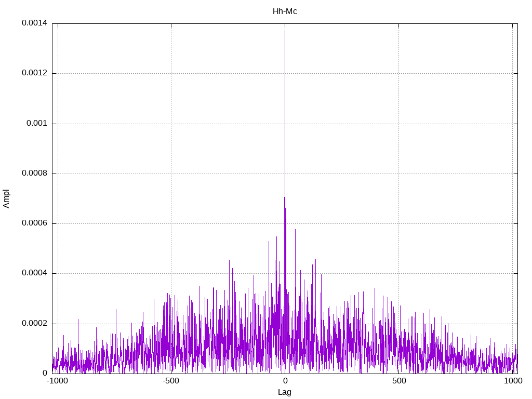
Task: Click the -500 x-axis tick label
Action: pyautogui.click(x=170, y=381)
